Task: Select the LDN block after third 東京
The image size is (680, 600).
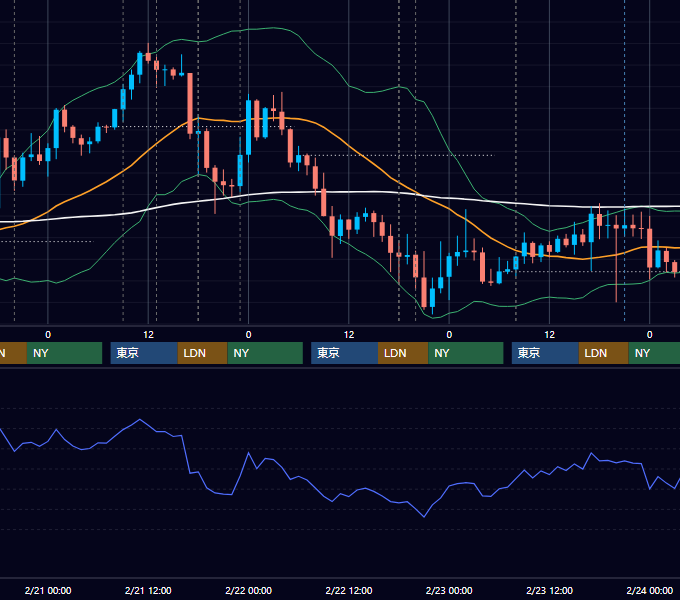Action: point(604,353)
